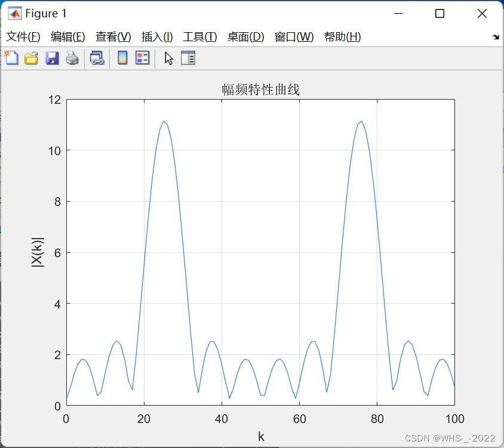
Task: Save the figure with floppy icon
Action: click(x=52, y=58)
